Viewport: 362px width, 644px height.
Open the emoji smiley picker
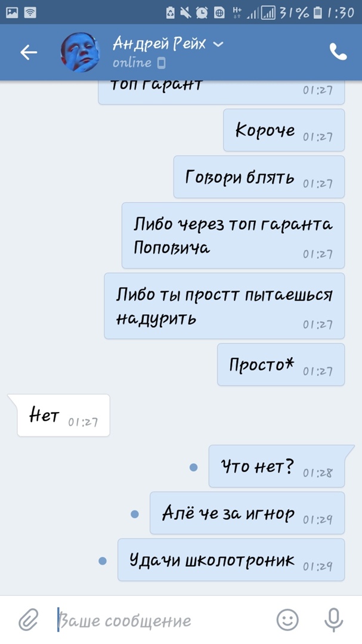[287, 620]
